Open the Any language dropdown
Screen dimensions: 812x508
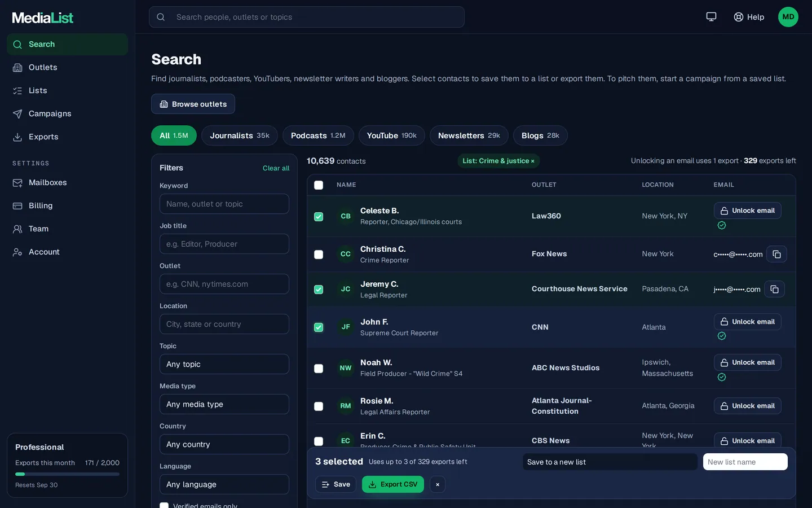pyautogui.click(x=224, y=484)
